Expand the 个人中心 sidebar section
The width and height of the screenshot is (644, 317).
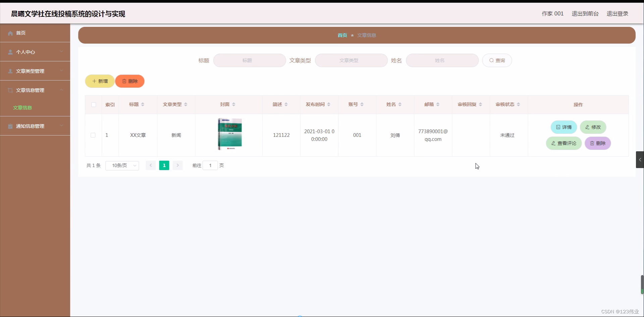(x=61, y=52)
